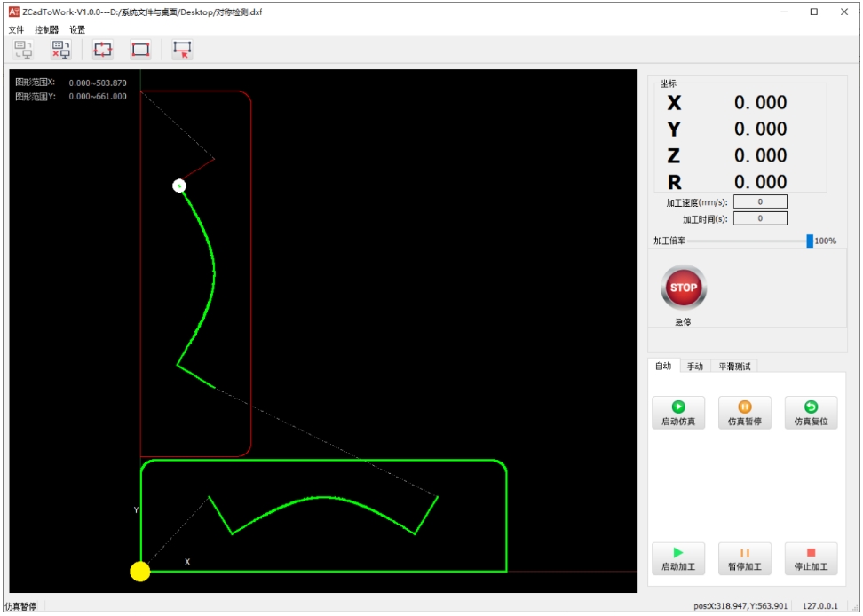This screenshot has height=616, width=863.
Task: Pause machining with 暂停加工 button
Action: click(745, 559)
